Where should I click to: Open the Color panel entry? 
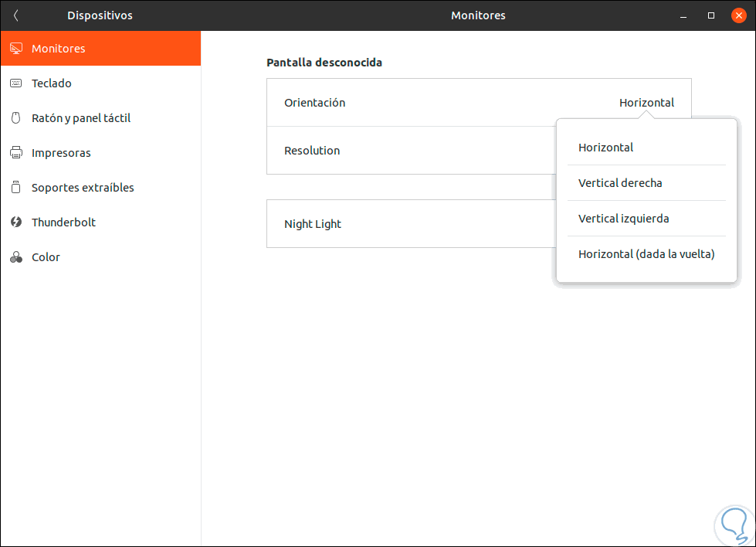click(46, 257)
